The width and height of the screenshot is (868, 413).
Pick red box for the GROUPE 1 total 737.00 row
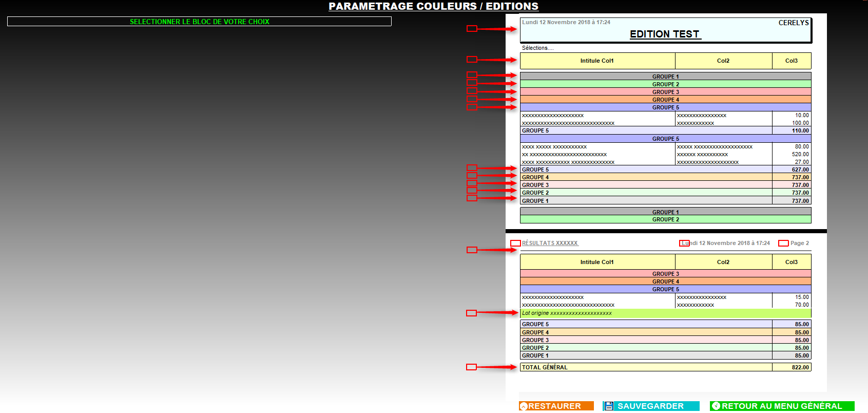[472, 198]
